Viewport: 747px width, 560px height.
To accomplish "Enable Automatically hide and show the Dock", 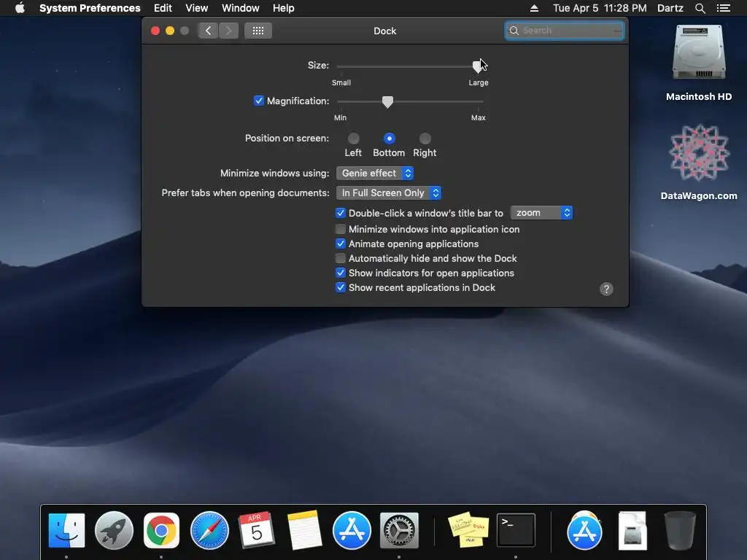I will [x=340, y=258].
